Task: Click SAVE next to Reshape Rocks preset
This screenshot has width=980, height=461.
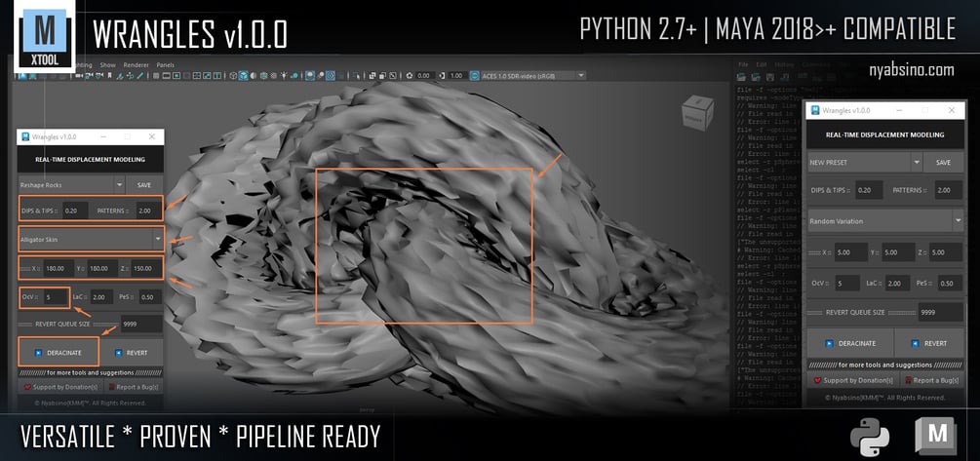Action: [x=144, y=185]
